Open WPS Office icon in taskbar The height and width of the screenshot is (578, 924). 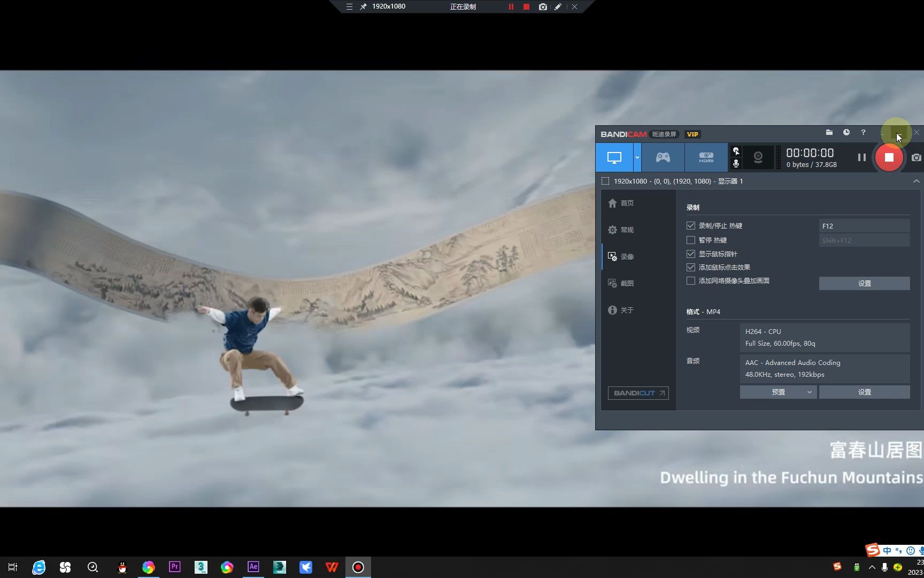pyautogui.click(x=332, y=567)
